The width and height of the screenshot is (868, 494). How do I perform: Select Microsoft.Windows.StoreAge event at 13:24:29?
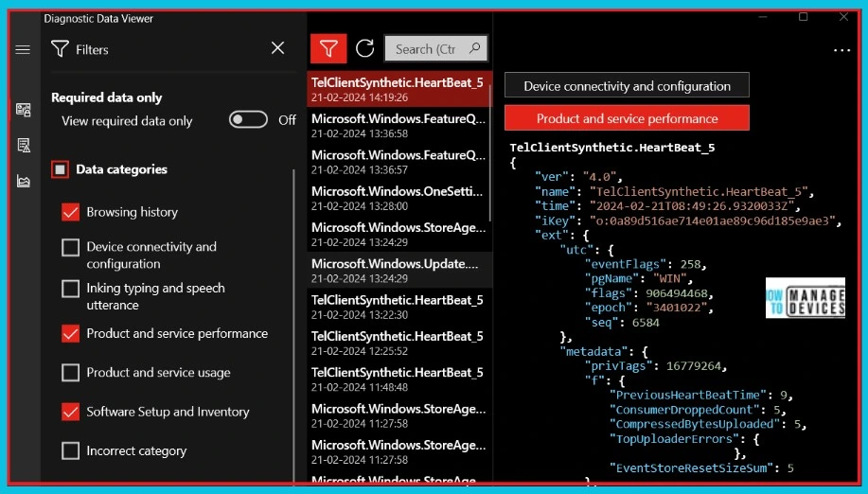(398, 235)
